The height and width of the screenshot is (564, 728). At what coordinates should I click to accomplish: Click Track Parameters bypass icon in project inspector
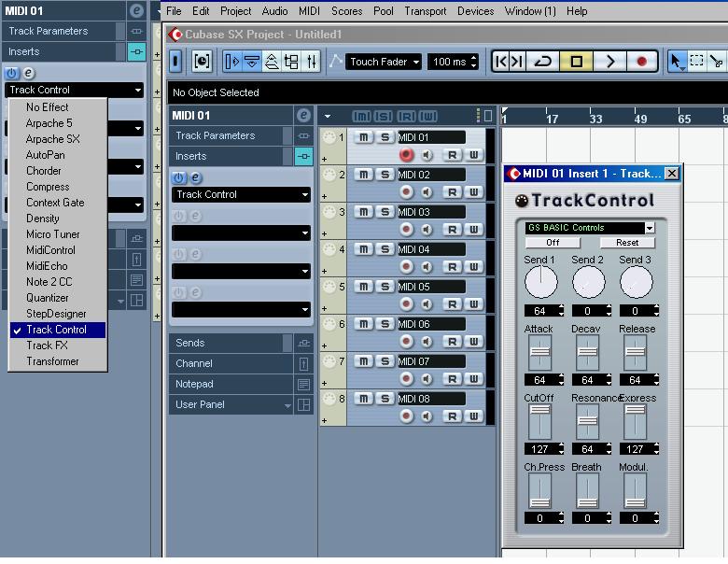coord(303,135)
